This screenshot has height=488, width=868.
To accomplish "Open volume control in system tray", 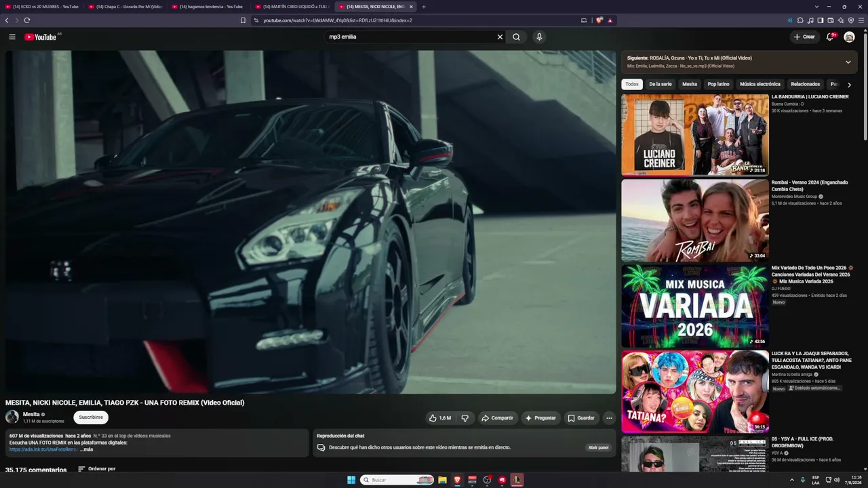I will 837,480.
